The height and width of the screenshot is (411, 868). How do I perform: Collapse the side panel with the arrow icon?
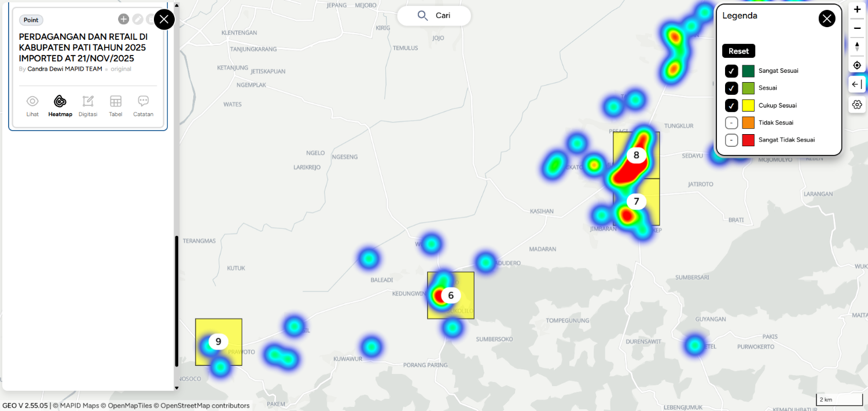(x=857, y=84)
